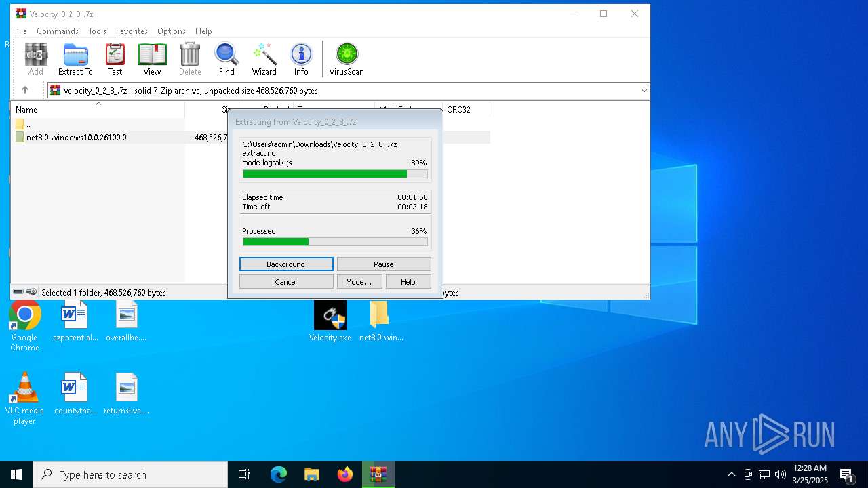This screenshot has height=488, width=868.
Task: Click the drive icon in WinRAR status bar
Action: click(19, 292)
